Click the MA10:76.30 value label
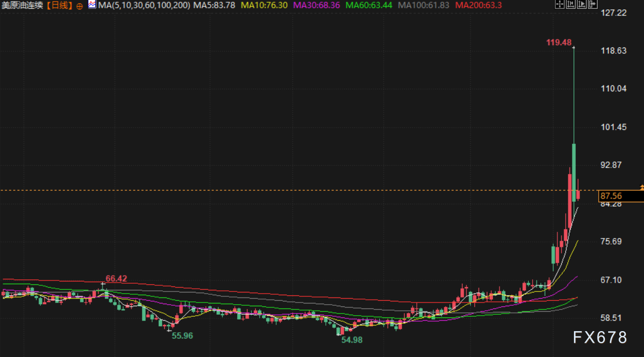The width and height of the screenshot is (644, 357). pos(264,6)
